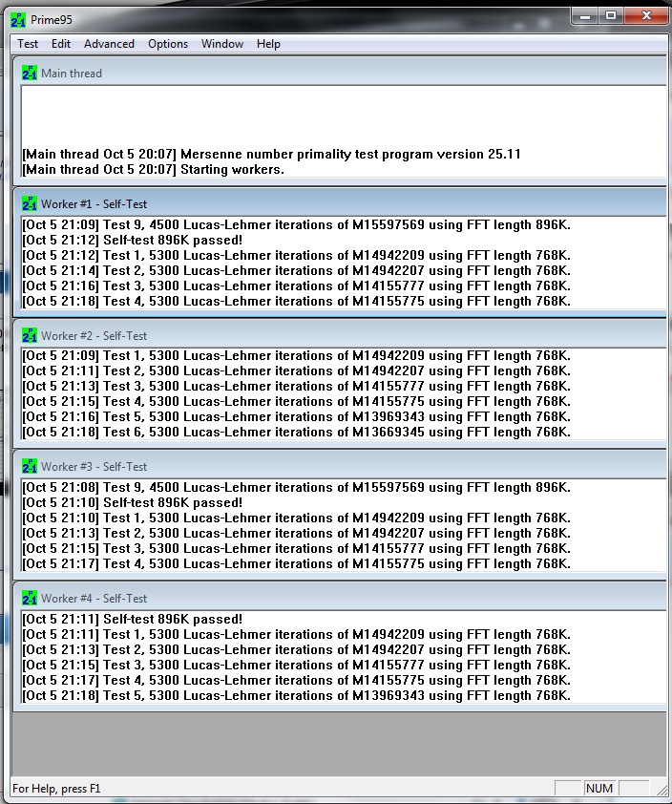
Task: Open the Window menu
Action: (x=222, y=44)
